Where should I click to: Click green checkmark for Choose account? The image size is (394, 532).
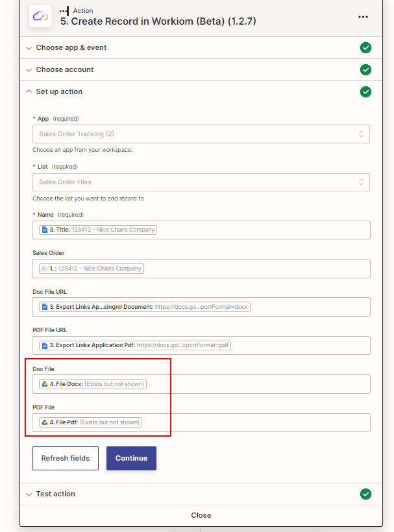coord(365,69)
